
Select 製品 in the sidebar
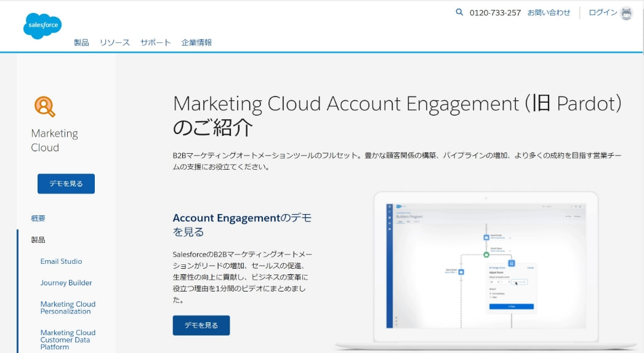pos(38,240)
